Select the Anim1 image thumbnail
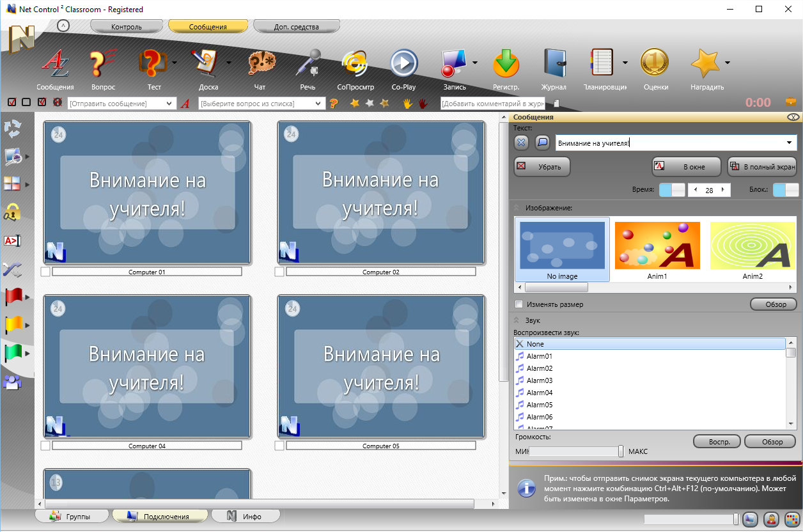The height and width of the screenshot is (532, 803). [657, 250]
